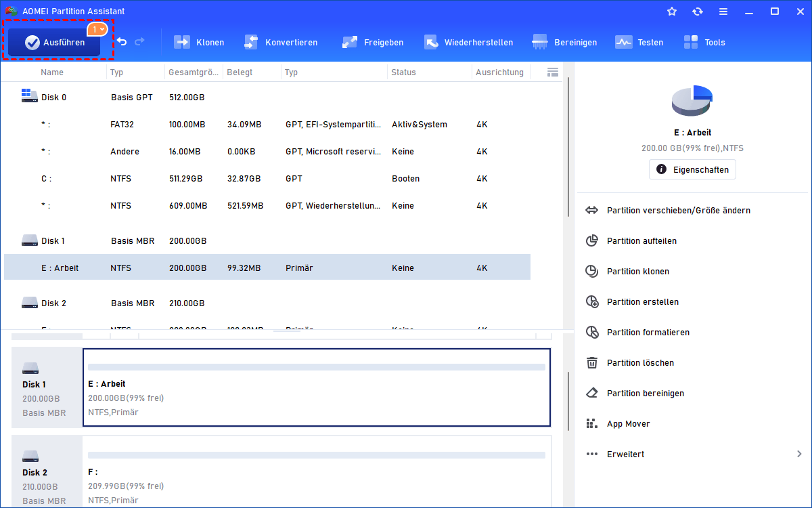Select the Disk 2 row in list

267,303
